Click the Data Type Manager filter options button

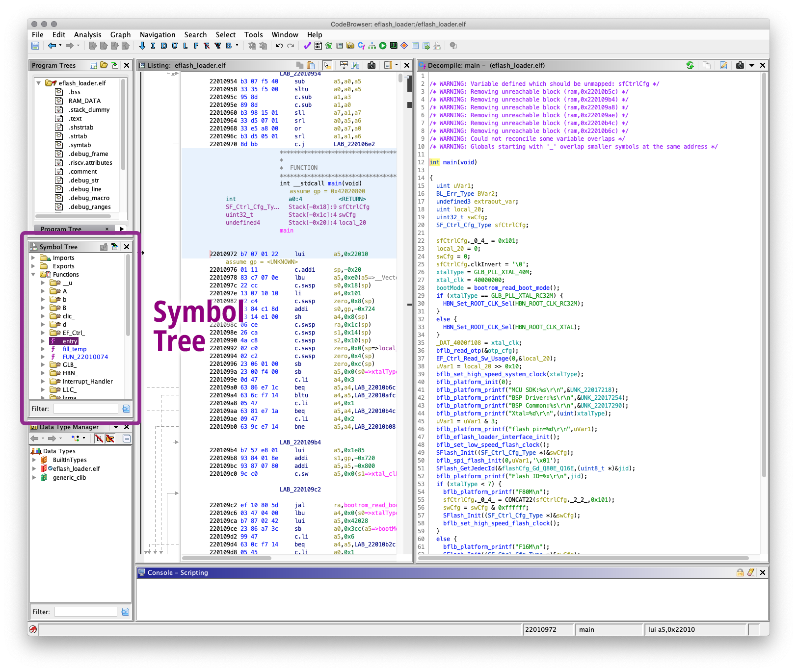coord(125,612)
